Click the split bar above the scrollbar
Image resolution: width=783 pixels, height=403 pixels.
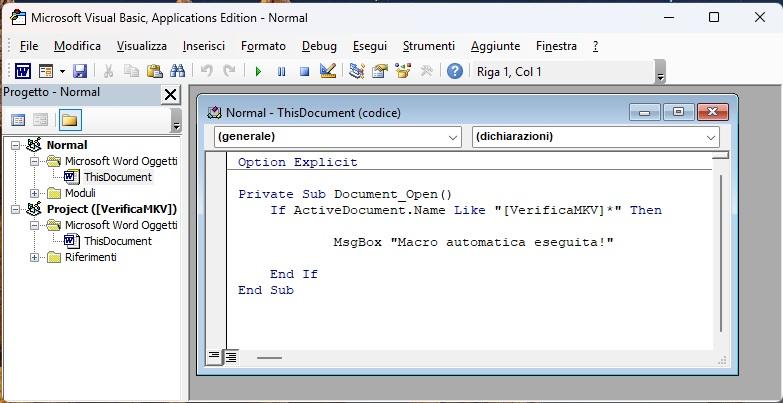pyautogui.click(x=720, y=155)
